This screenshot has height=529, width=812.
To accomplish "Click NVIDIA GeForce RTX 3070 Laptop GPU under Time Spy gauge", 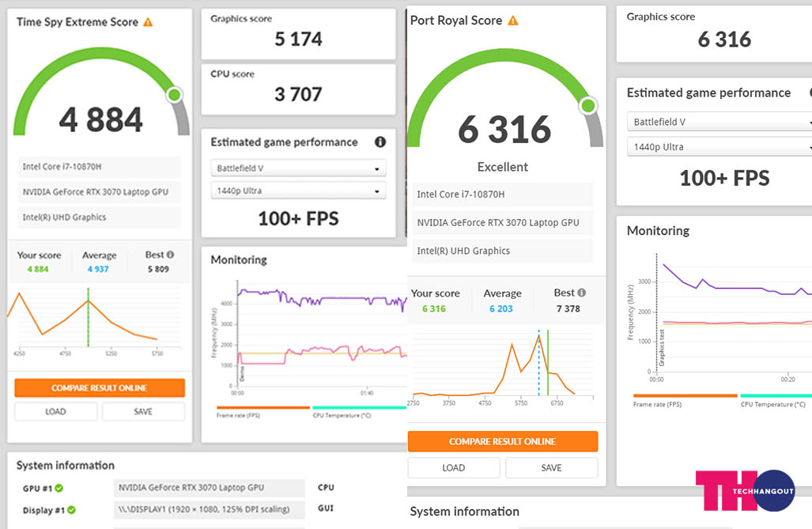I will 100,191.
